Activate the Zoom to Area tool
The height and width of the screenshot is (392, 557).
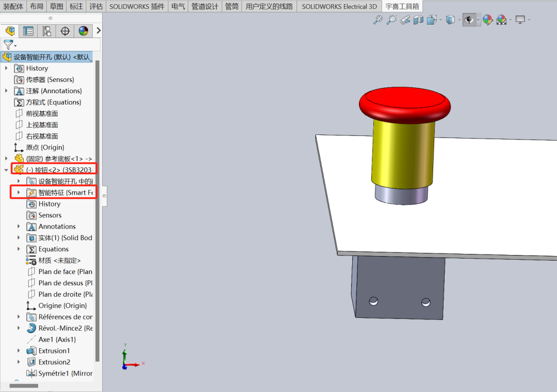click(x=392, y=20)
